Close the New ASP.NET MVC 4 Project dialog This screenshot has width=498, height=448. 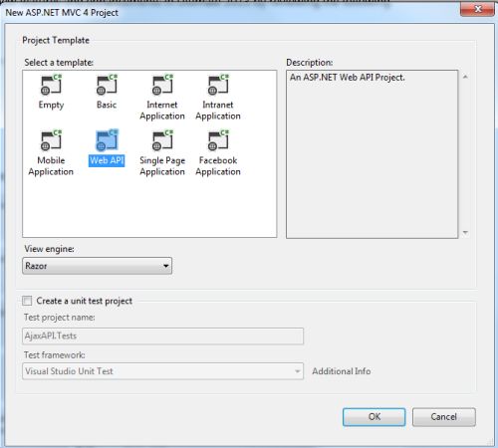point(477,9)
